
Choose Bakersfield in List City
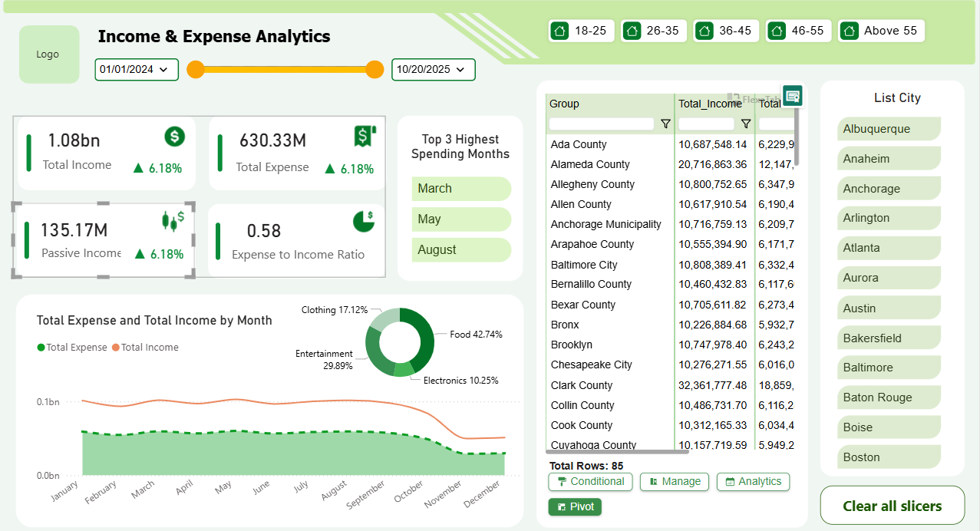(x=889, y=338)
